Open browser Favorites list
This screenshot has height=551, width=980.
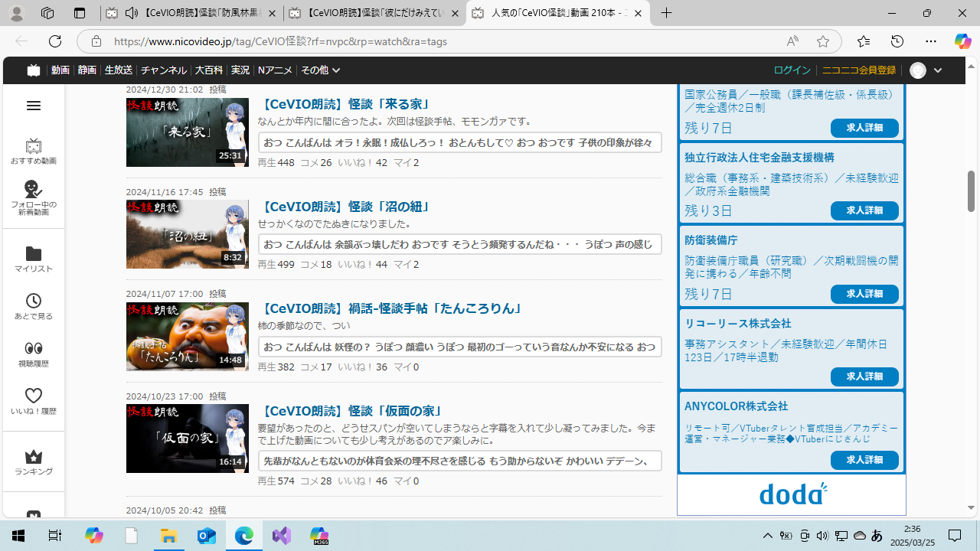(x=864, y=41)
